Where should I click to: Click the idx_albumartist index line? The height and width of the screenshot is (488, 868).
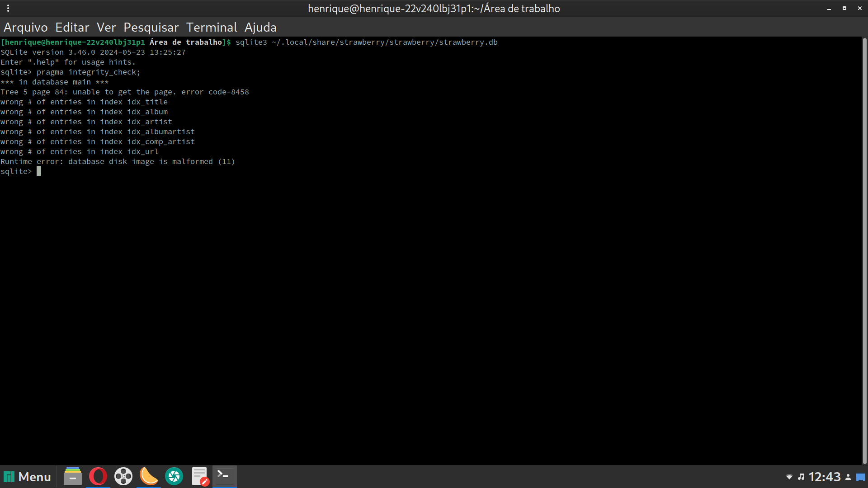coord(98,132)
